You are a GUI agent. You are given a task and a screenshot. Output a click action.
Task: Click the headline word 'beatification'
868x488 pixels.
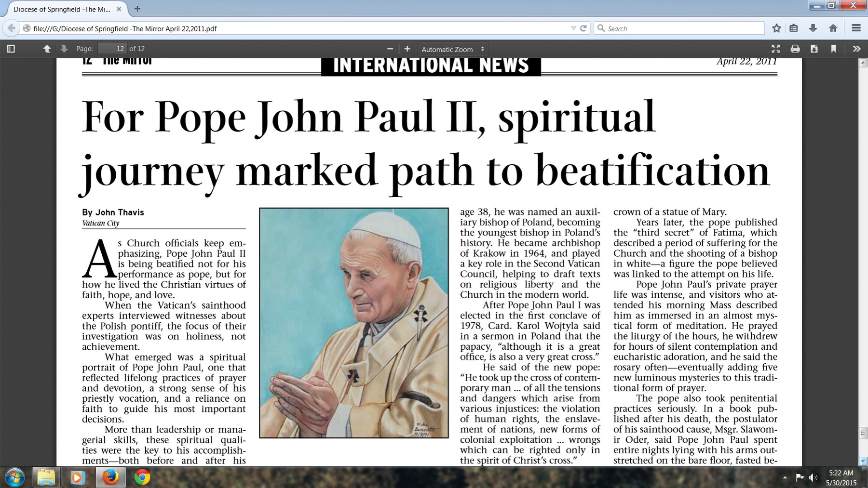coord(652,170)
